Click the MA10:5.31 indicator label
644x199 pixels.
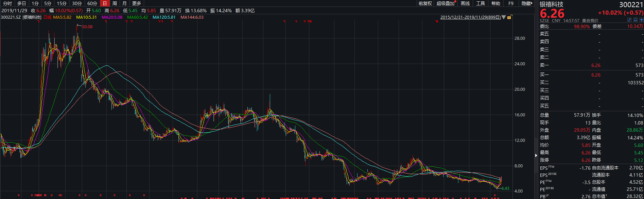coord(86,17)
